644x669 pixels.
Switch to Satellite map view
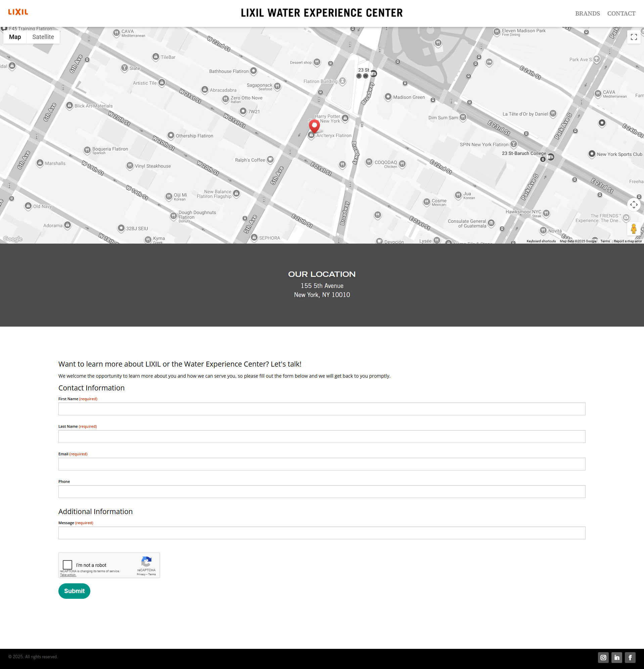[x=43, y=37]
